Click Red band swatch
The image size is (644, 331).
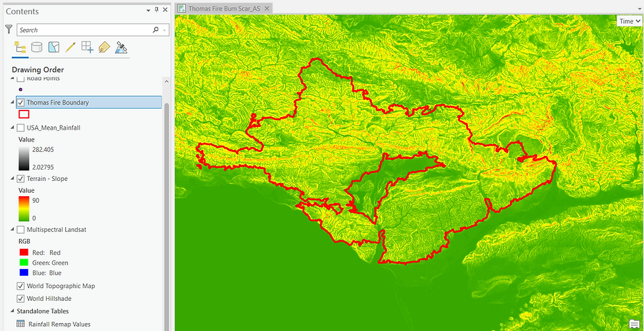23,253
